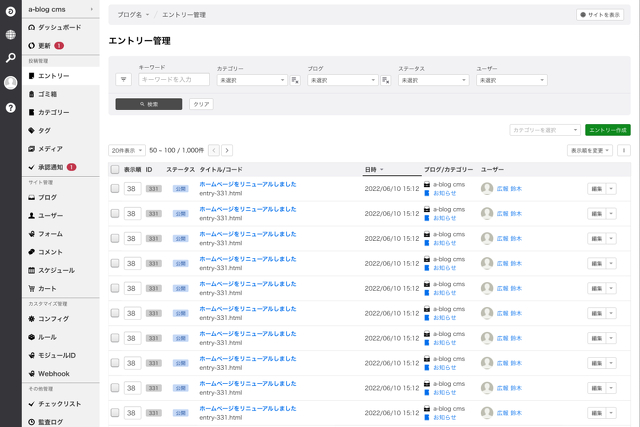Click the user avatar in the left rail
The width and height of the screenshot is (640, 427).
(x=10, y=82)
